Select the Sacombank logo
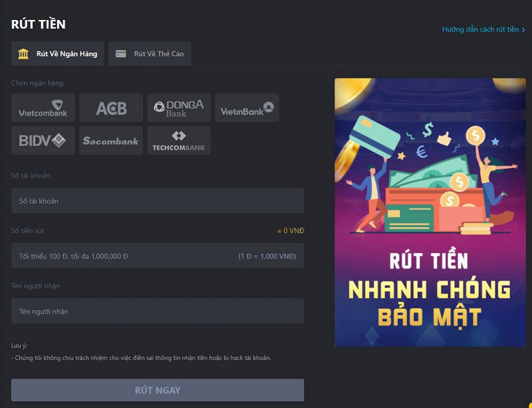Screen dimensions: 532x408 111,140
